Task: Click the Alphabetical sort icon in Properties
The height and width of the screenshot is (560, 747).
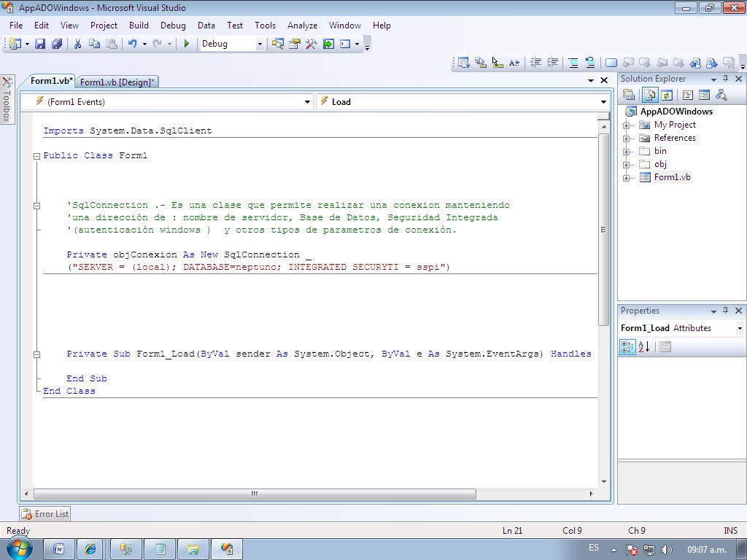Action: (642, 347)
